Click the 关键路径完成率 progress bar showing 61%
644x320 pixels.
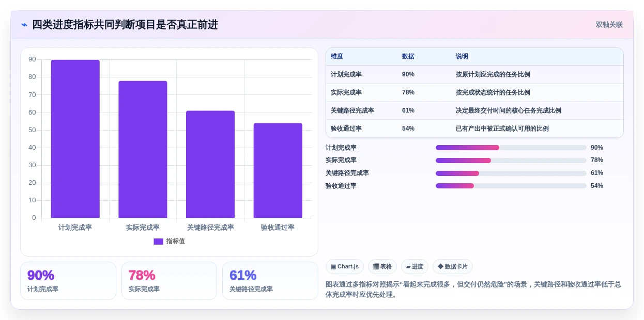point(511,173)
